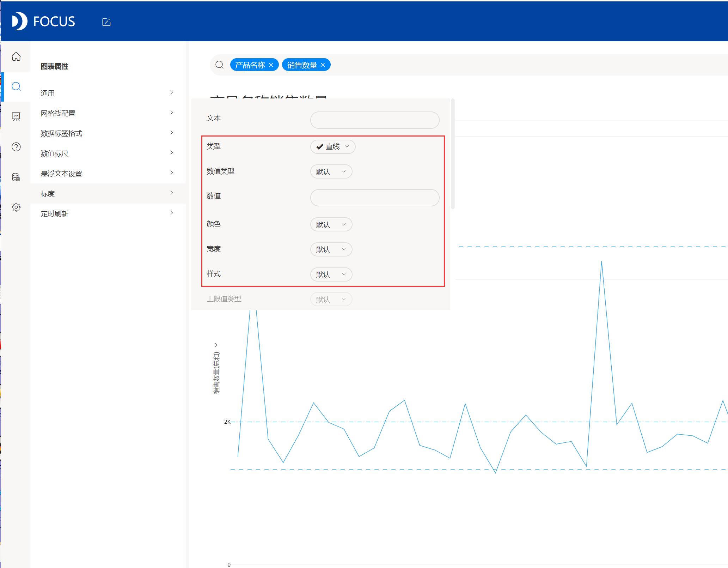Expand the 数值标尺 section
The width and height of the screenshot is (728, 568).
click(x=108, y=153)
